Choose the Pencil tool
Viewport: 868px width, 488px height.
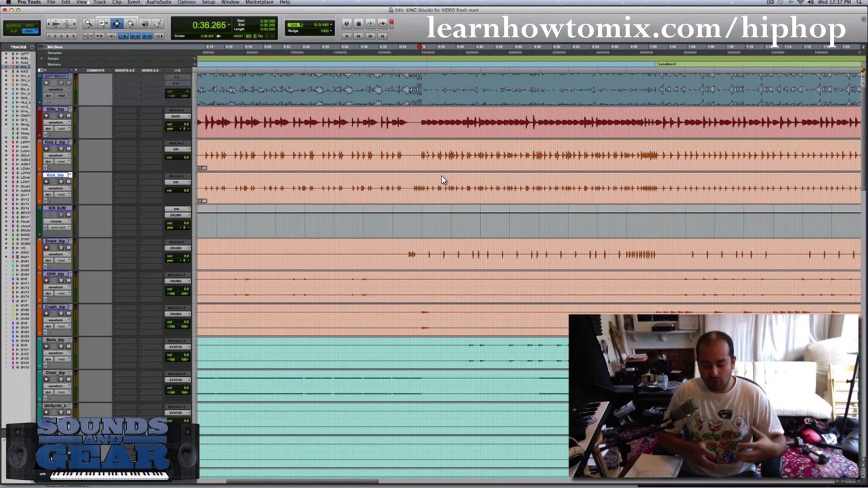pos(158,24)
